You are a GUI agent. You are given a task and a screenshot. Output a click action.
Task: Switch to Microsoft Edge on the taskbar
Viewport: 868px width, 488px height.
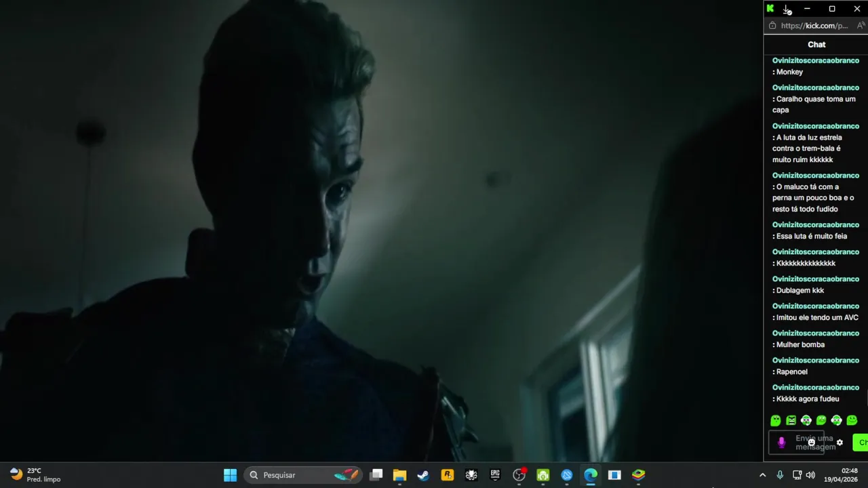click(x=591, y=475)
